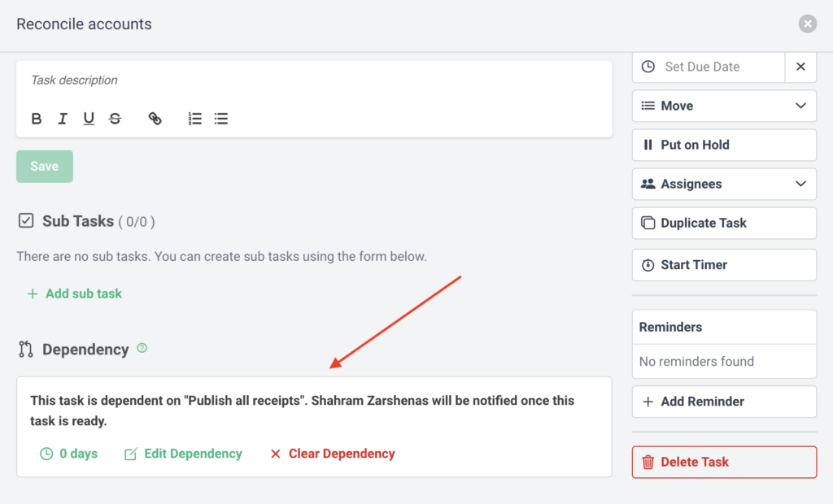Click the Task description text field
Screen dimensions: 833x504
point(313,80)
